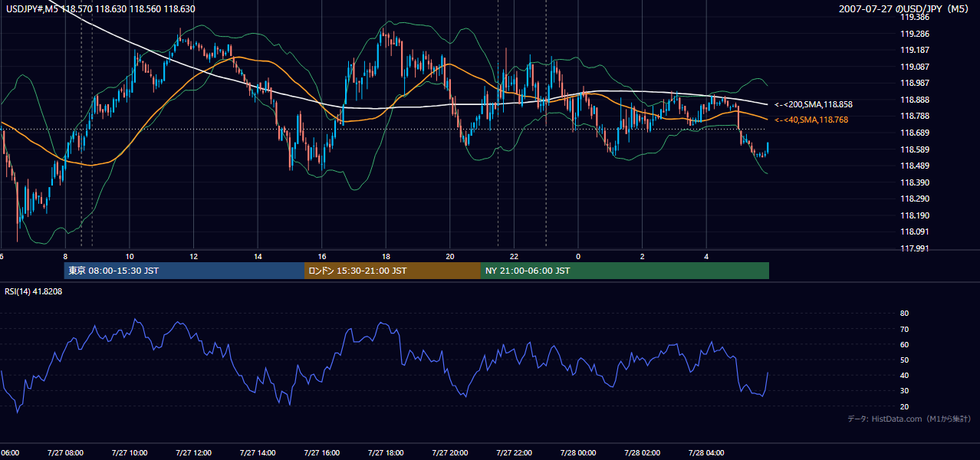Click hour label 16 under the price chart

click(322, 256)
